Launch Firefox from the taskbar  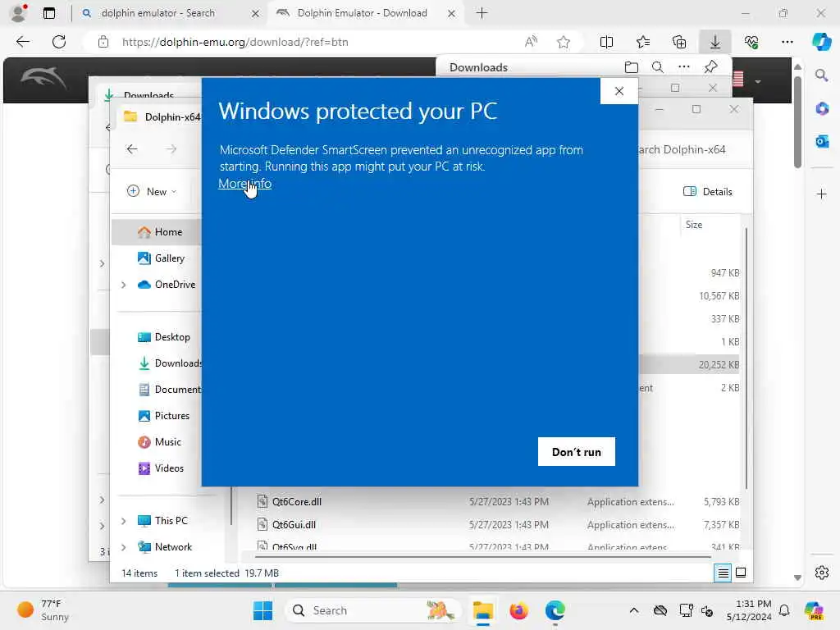[518, 610]
